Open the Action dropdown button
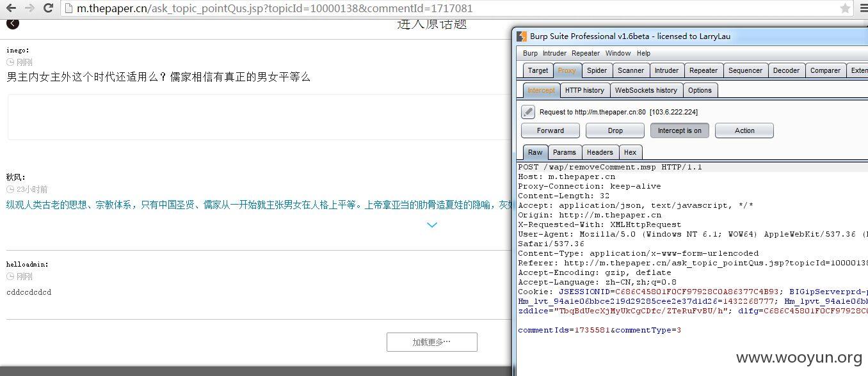This screenshot has width=868, height=376. click(x=744, y=130)
